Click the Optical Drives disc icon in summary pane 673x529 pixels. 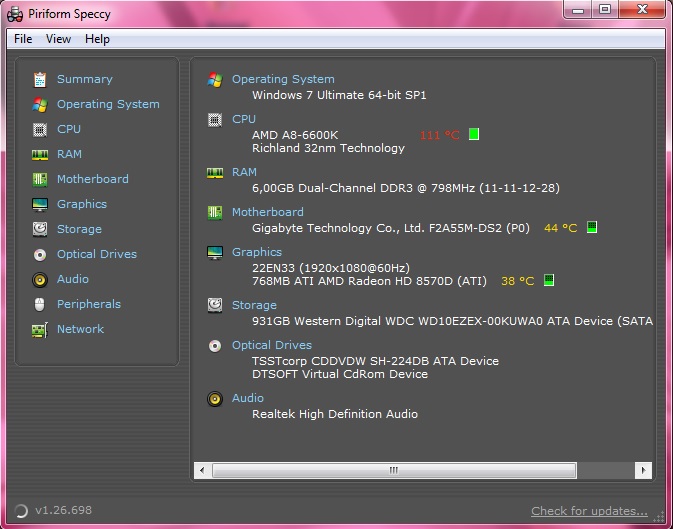(215, 346)
